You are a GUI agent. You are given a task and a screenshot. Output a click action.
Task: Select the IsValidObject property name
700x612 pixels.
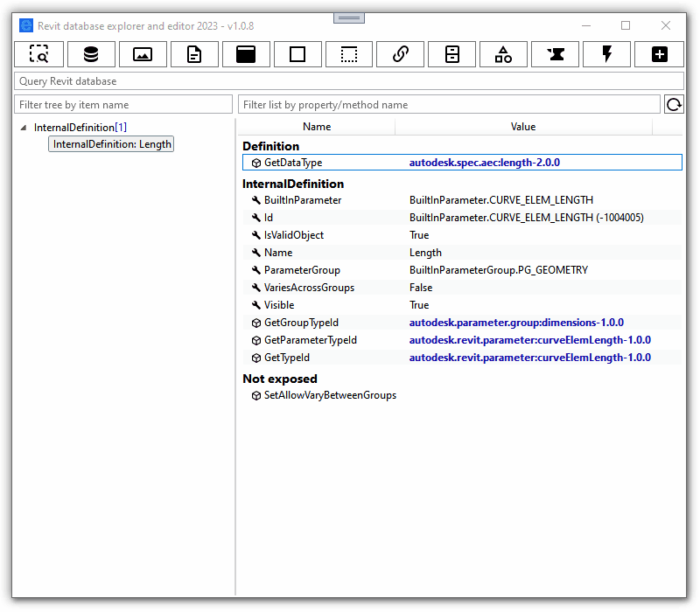pos(294,235)
